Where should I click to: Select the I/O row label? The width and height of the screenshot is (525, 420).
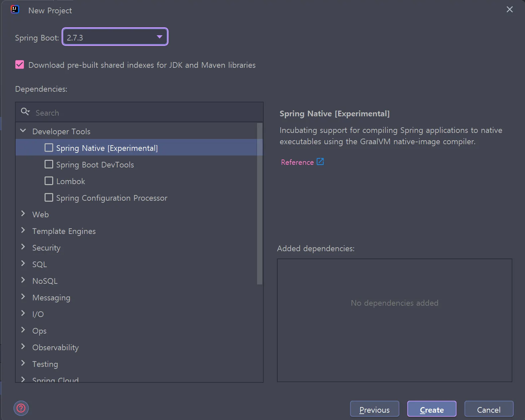(38, 314)
